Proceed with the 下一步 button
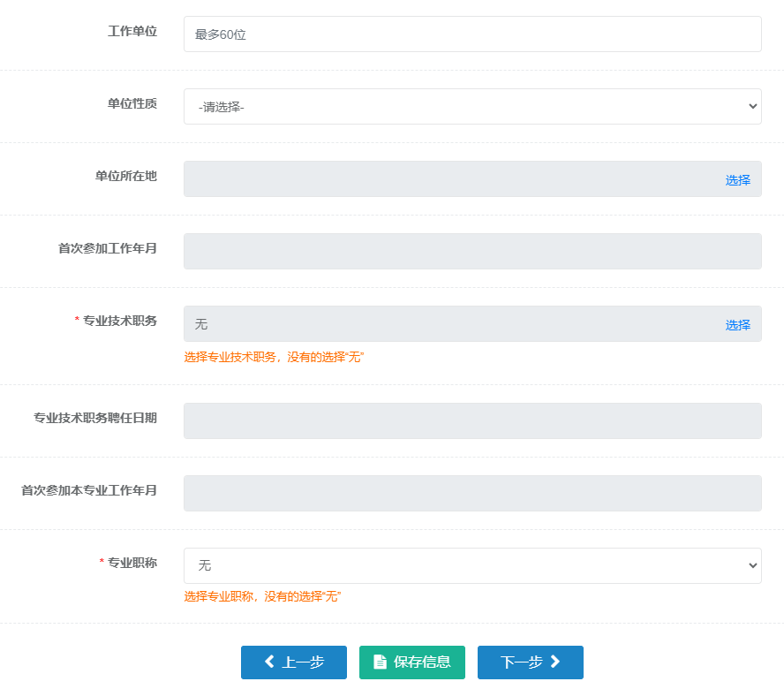784x689 pixels. click(530, 662)
